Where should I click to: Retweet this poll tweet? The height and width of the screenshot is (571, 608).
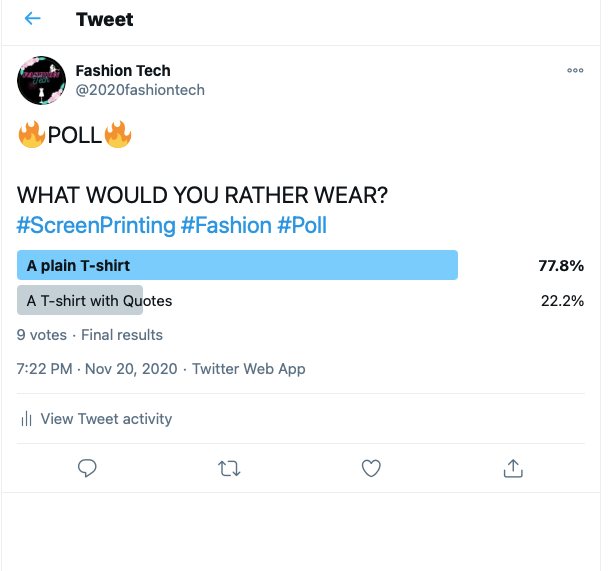[229, 468]
